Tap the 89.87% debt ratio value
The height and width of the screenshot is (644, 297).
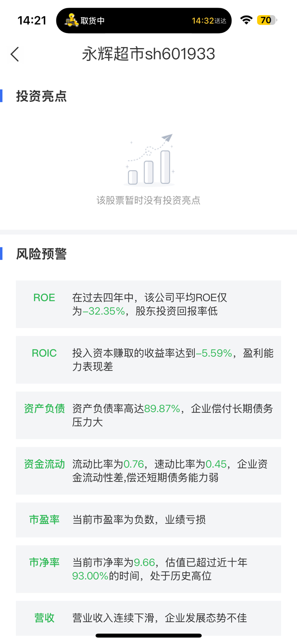tap(162, 409)
